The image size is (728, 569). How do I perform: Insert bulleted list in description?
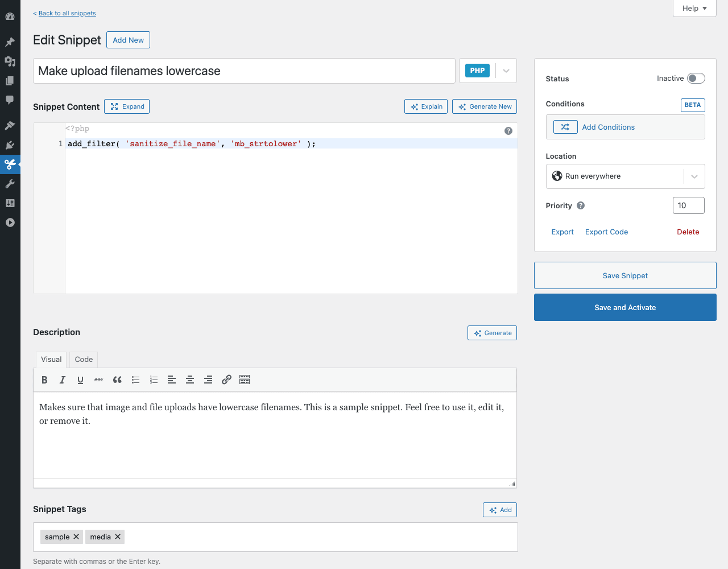(135, 380)
